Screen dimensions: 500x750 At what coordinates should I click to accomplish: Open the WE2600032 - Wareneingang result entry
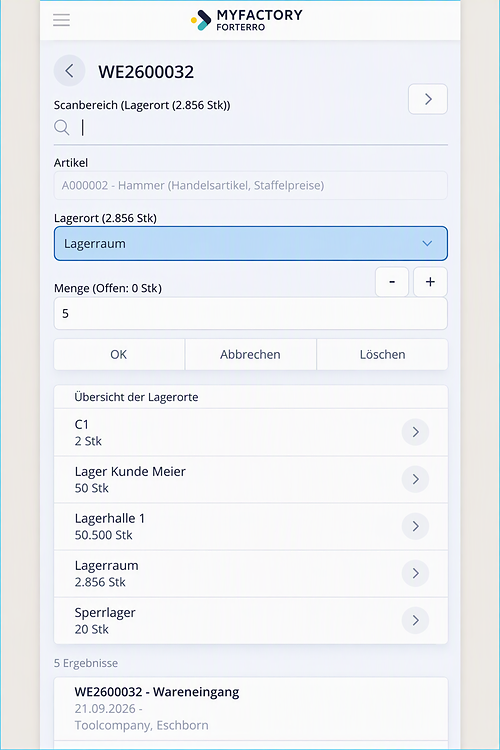click(x=251, y=709)
